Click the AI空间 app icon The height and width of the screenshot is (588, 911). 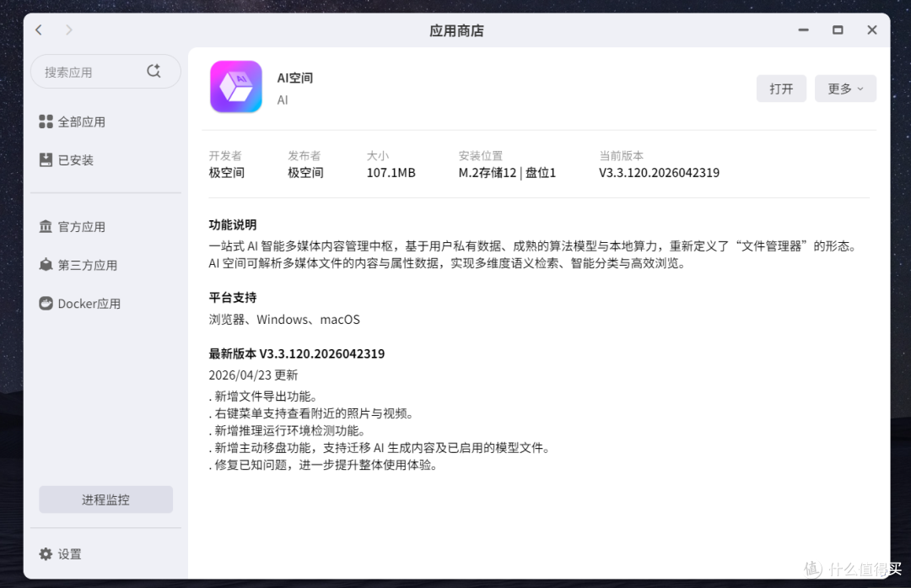pos(236,87)
